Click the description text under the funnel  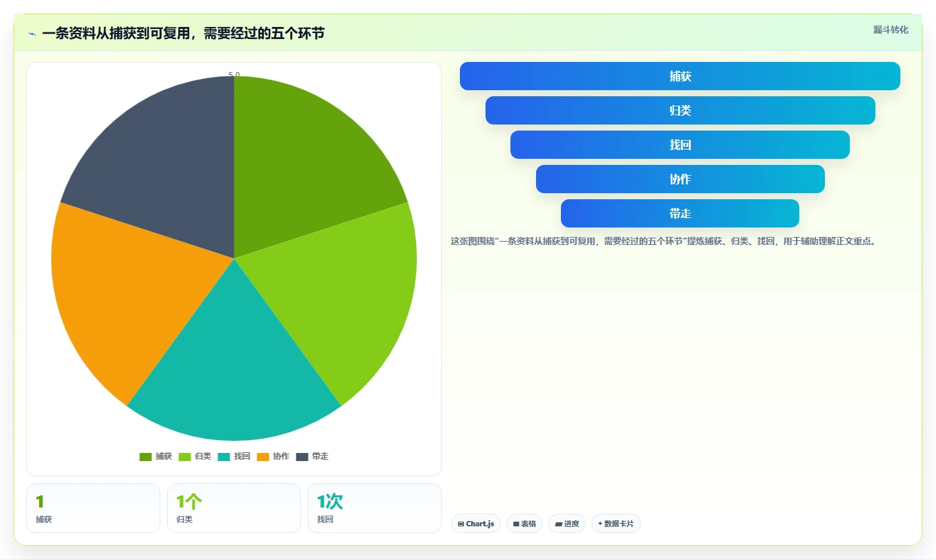click(x=663, y=241)
